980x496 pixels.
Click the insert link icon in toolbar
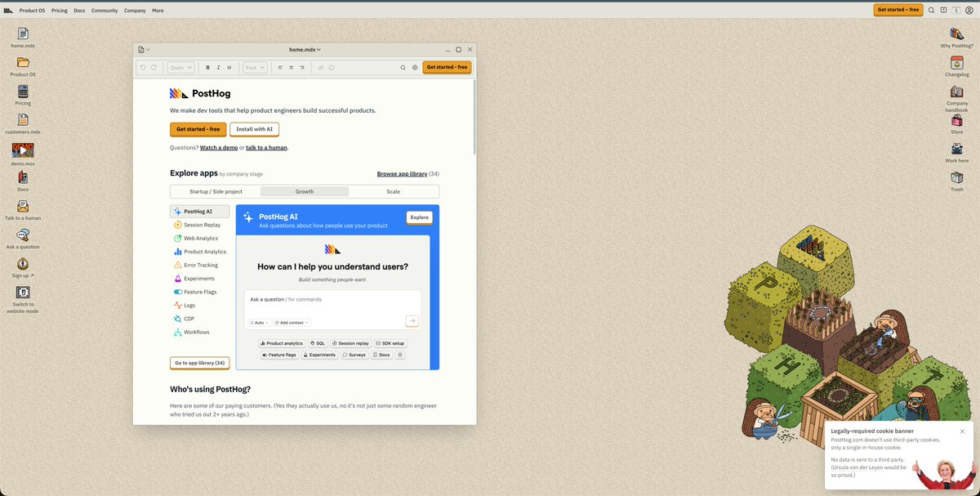(321, 68)
